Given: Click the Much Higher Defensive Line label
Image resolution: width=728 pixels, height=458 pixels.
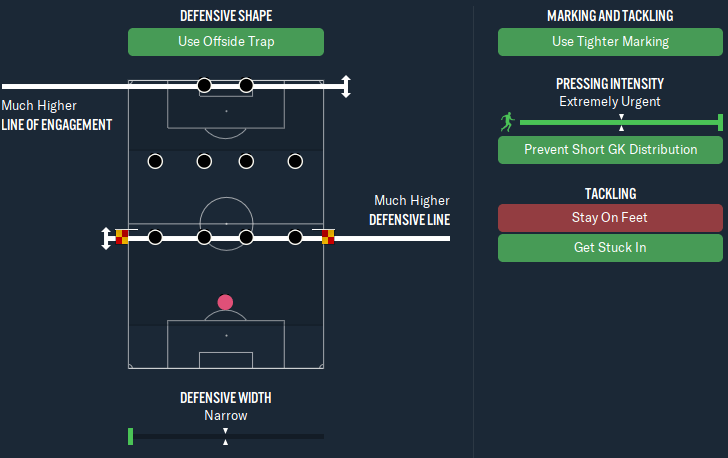Looking at the screenshot, I should point(410,210).
